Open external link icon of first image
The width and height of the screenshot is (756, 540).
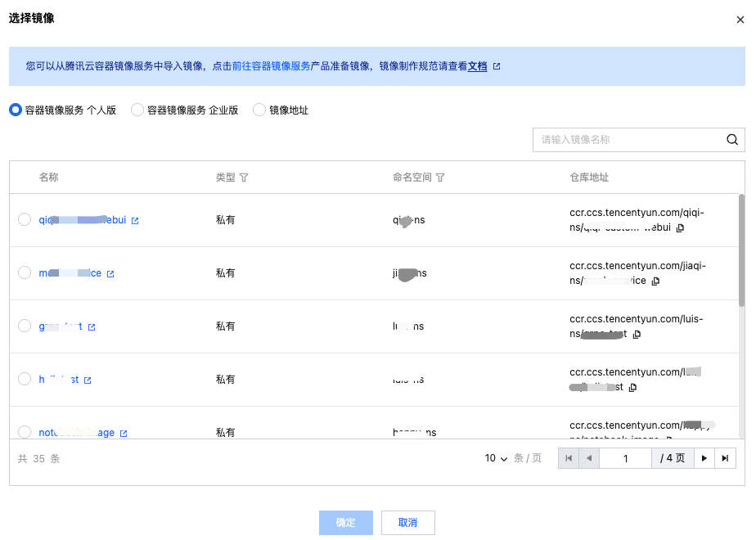point(135,221)
